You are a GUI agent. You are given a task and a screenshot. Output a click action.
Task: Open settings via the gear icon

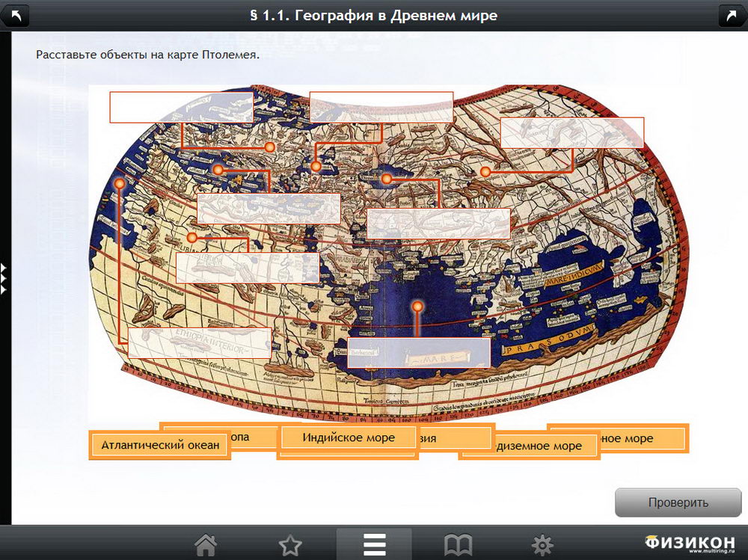(x=542, y=545)
